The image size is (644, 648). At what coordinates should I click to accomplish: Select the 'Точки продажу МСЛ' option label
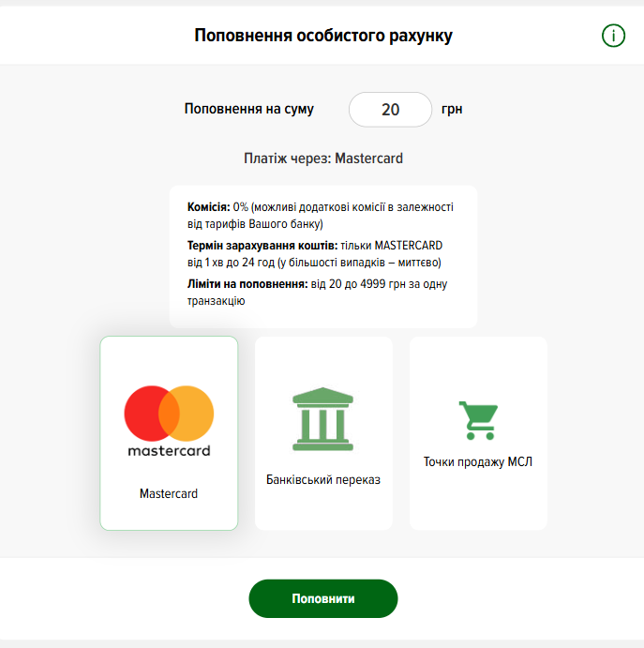pyautogui.click(x=478, y=461)
